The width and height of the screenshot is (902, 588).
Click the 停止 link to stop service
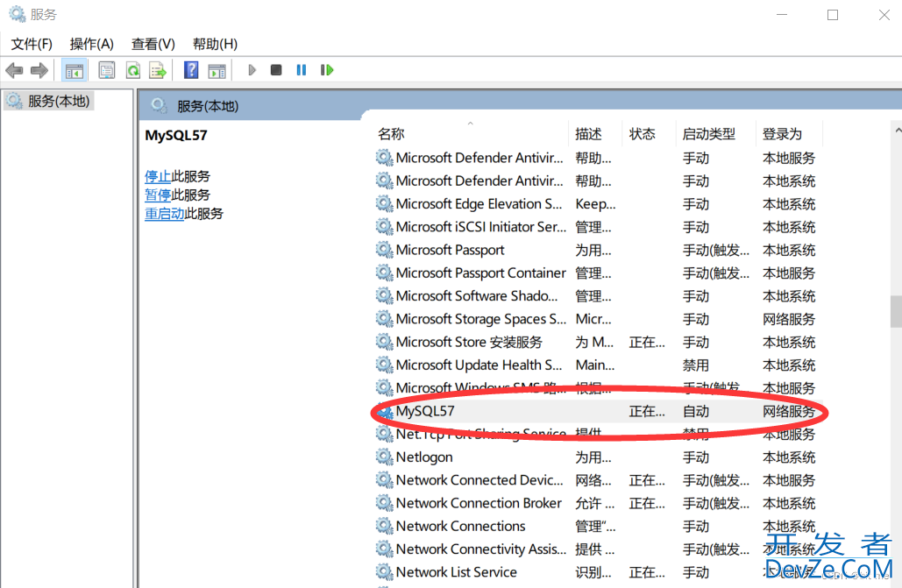(x=158, y=176)
